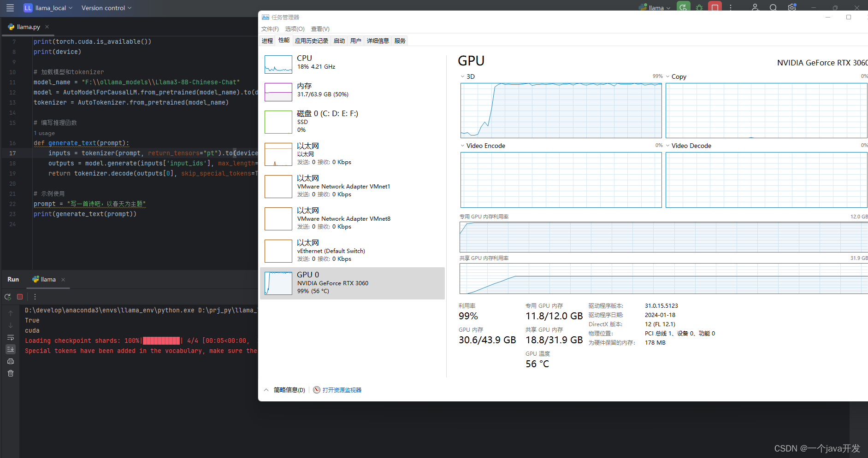Image resolution: width=868 pixels, height=458 pixels.
Task: Toggle soft-wrap in Run console
Action: point(11,337)
